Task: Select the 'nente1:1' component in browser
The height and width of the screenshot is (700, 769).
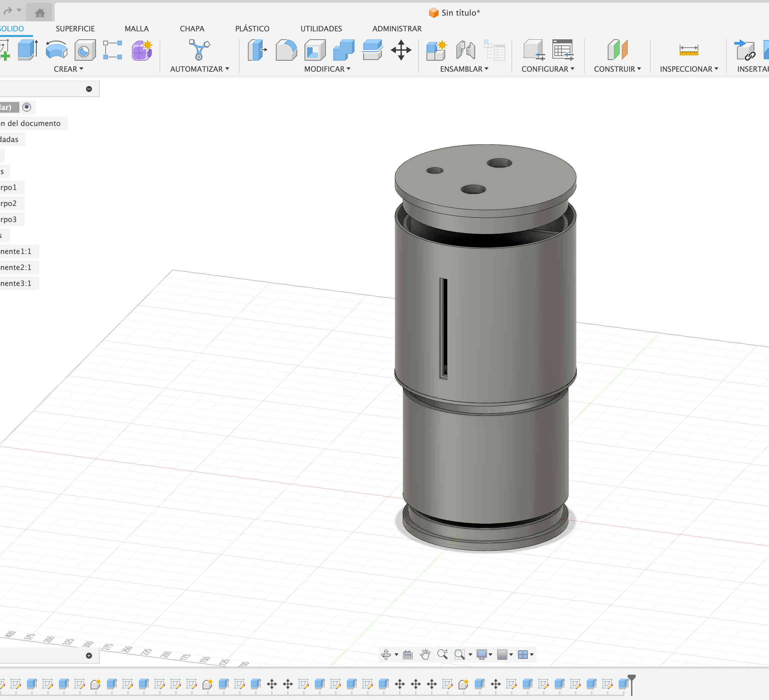Action: pos(16,251)
